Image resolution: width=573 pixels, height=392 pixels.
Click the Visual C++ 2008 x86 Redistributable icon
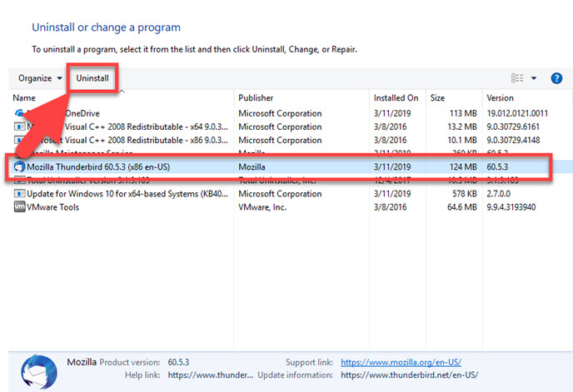click(x=20, y=140)
